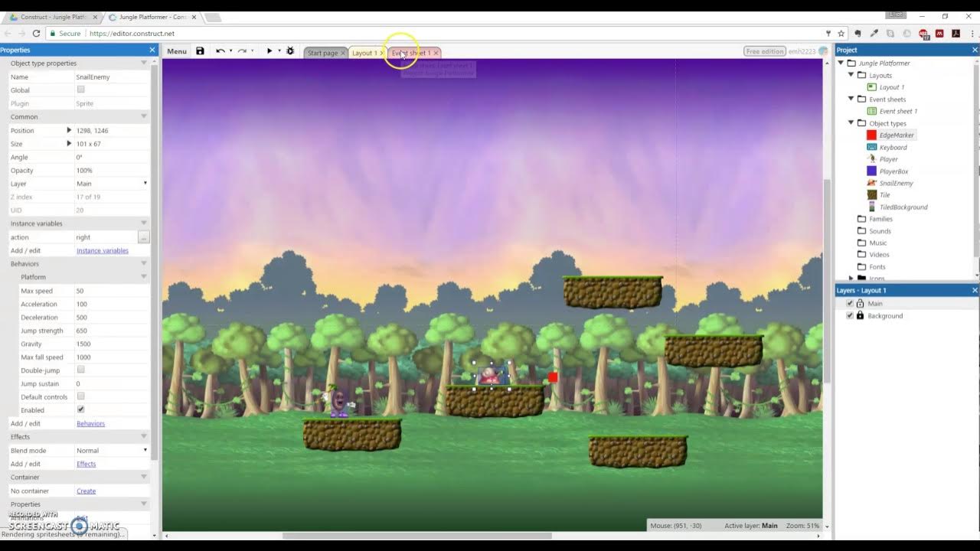980x551 pixels.
Task: Toggle the lock icon on Main layer
Action: (x=860, y=304)
